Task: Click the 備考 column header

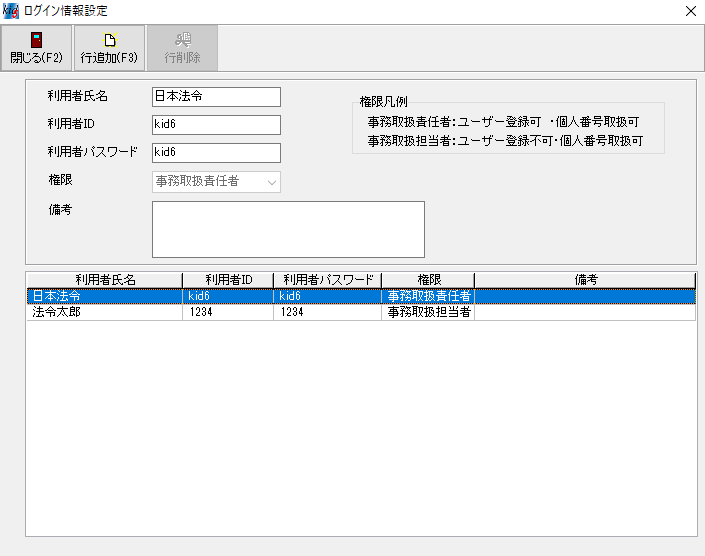Action: pos(585,280)
